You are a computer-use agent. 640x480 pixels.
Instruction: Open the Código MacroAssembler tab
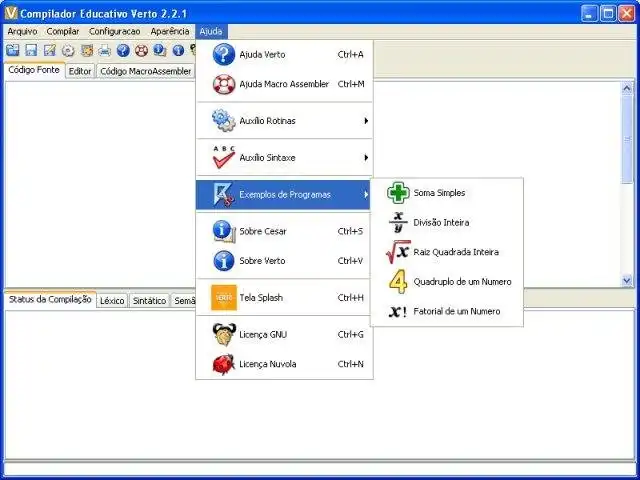point(145,71)
